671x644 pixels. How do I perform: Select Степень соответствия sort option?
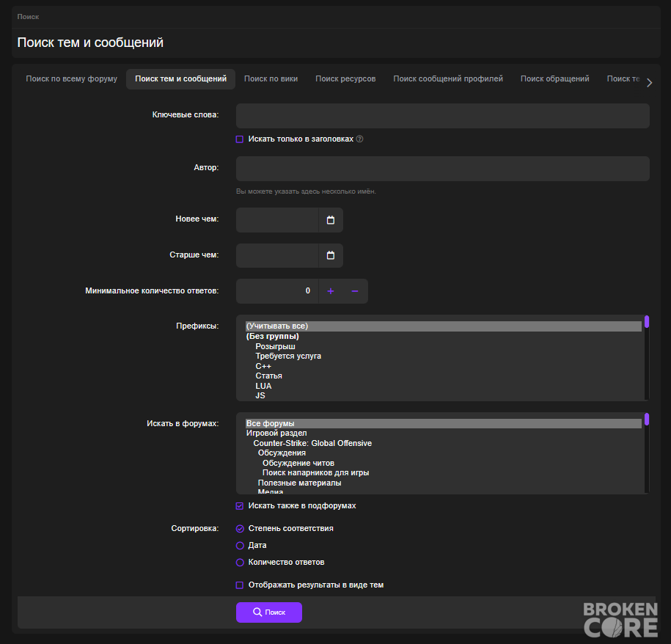point(240,528)
